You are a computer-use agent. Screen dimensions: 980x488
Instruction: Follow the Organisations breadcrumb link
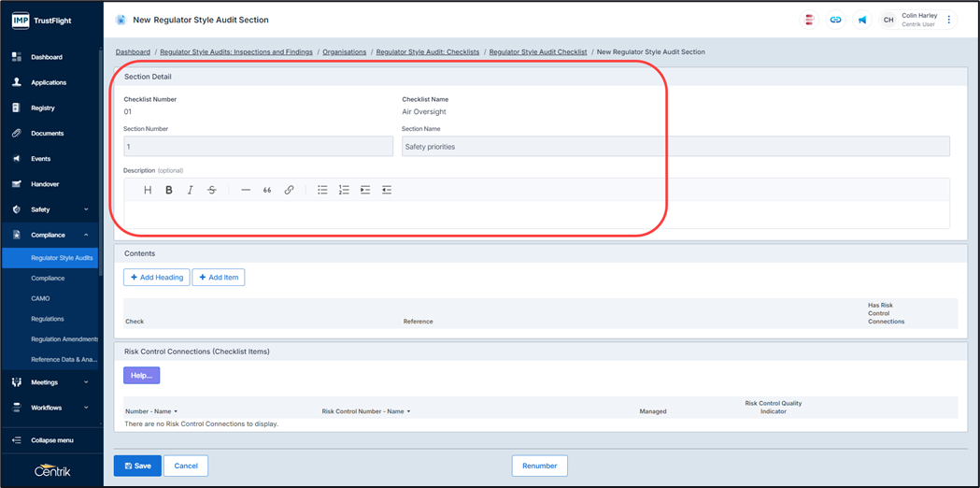344,52
